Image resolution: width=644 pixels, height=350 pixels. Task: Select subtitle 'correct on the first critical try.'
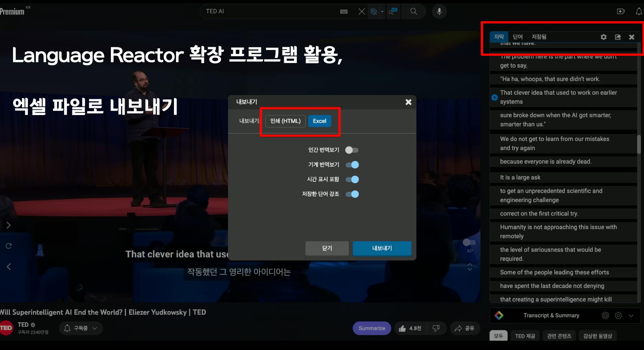point(563,214)
